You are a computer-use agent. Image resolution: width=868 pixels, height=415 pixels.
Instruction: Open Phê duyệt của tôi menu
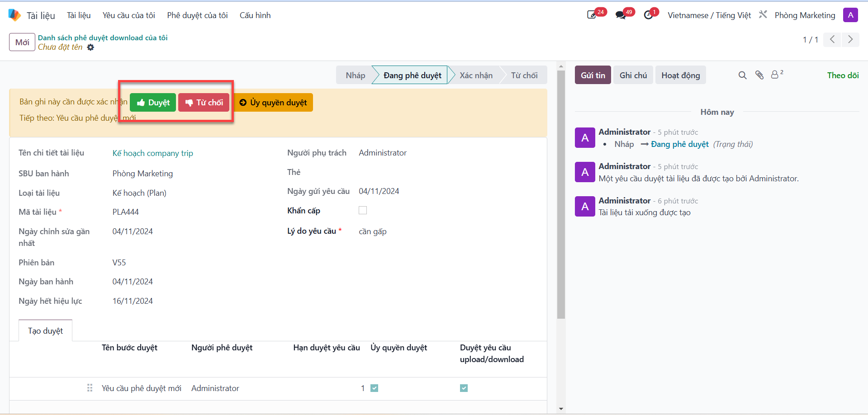pyautogui.click(x=197, y=15)
